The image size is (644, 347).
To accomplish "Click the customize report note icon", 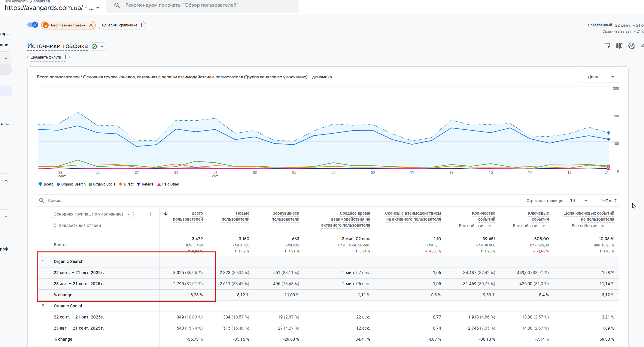I will coord(607,46).
